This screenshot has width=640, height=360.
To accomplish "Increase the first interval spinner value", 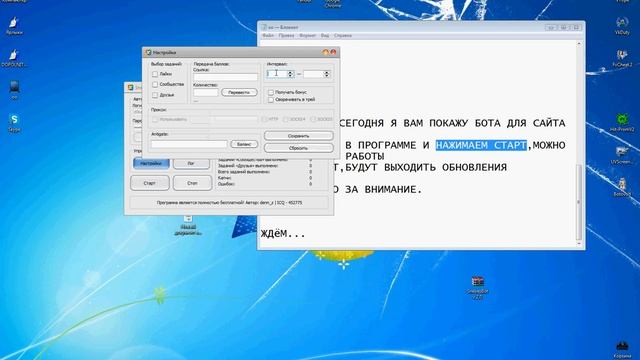I will 290,72.
